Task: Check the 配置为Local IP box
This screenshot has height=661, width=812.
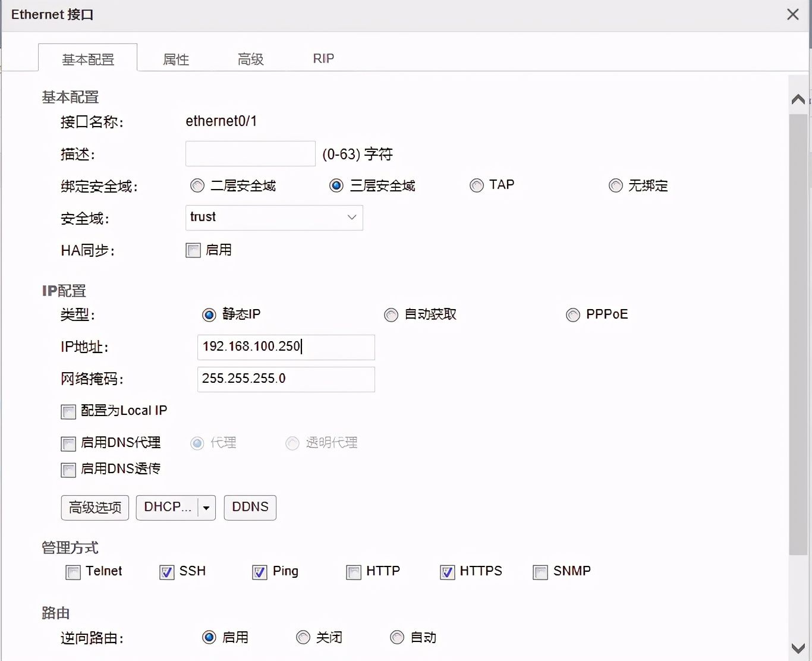Action: pyautogui.click(x=68, y=412)
